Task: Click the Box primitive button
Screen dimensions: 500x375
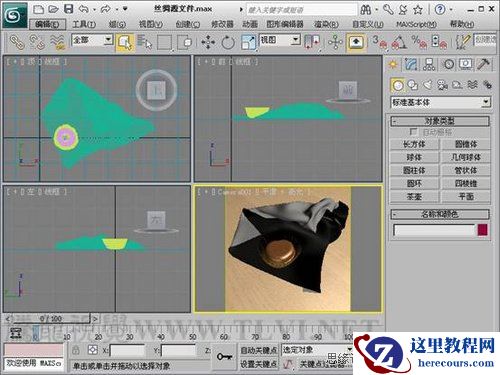Action: click(414, 144)
